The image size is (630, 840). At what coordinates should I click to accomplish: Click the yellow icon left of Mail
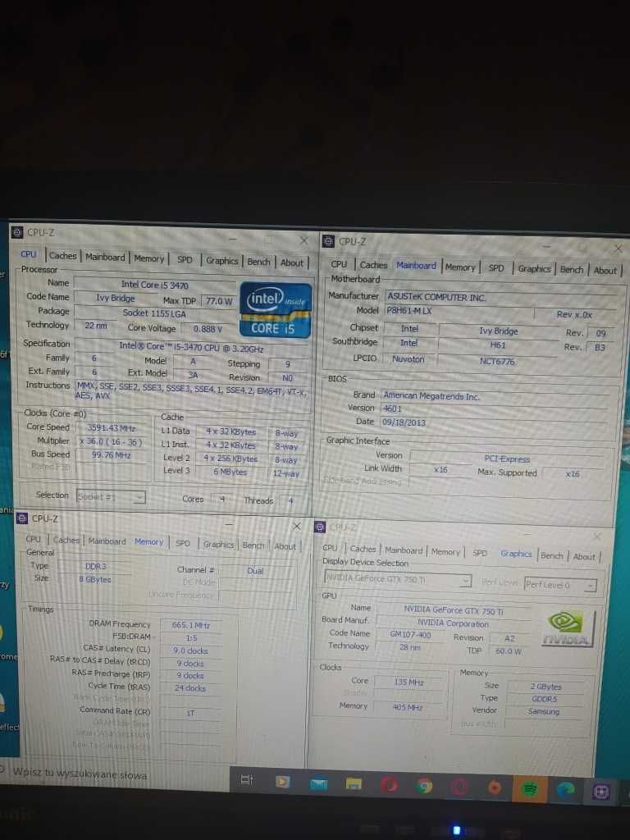(282, 782)
